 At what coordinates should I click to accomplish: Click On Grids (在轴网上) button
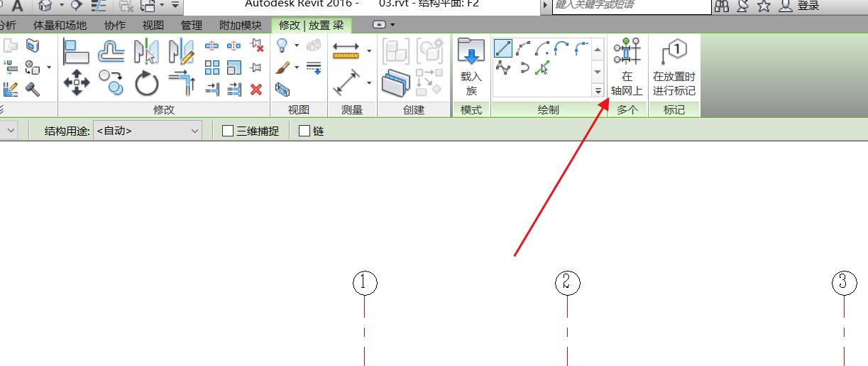(x=627, y=68)
